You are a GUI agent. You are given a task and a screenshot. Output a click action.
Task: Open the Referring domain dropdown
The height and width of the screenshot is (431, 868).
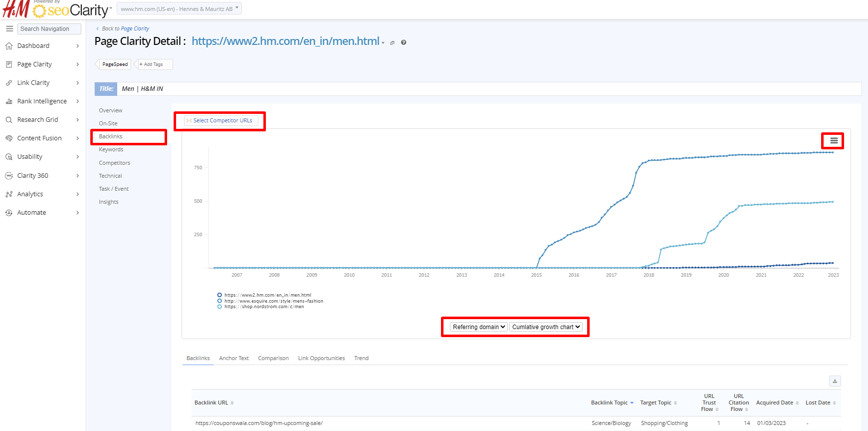pos(478,327)
